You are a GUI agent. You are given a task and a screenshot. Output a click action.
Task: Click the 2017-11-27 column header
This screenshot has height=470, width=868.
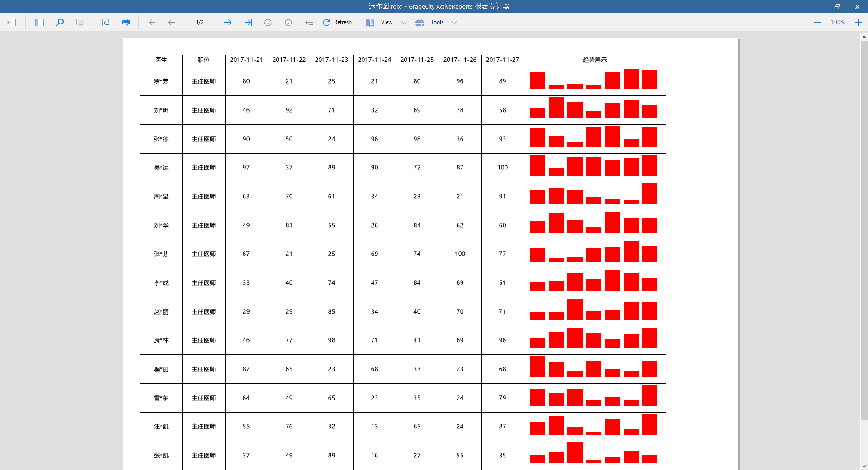pyautogui.click(x=502, y=60)
